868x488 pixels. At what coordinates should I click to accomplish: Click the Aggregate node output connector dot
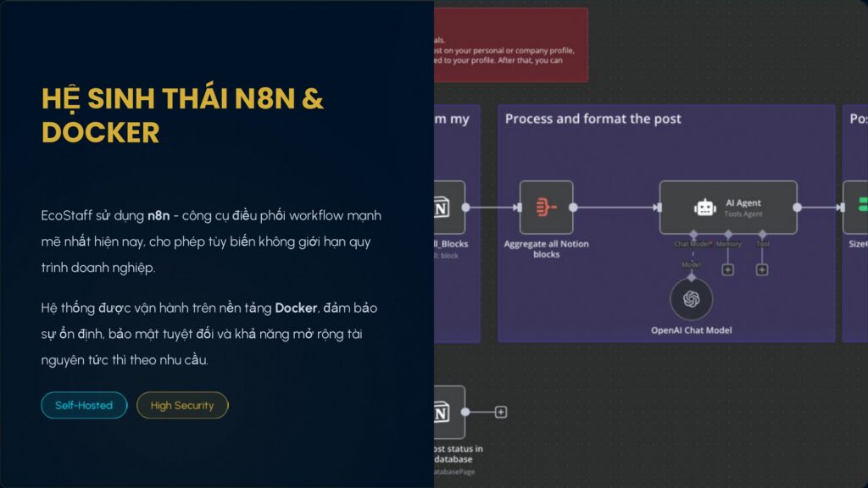click(574, 207)
